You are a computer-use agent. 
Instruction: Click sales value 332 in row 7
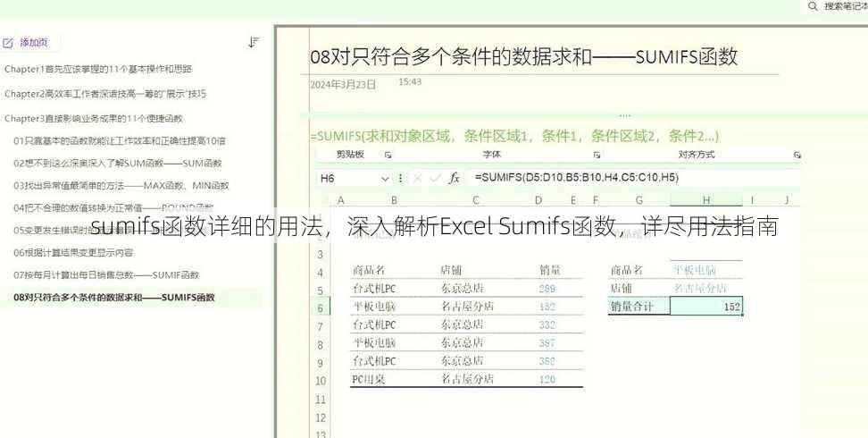pyautogui.click(x=547, y=324)
